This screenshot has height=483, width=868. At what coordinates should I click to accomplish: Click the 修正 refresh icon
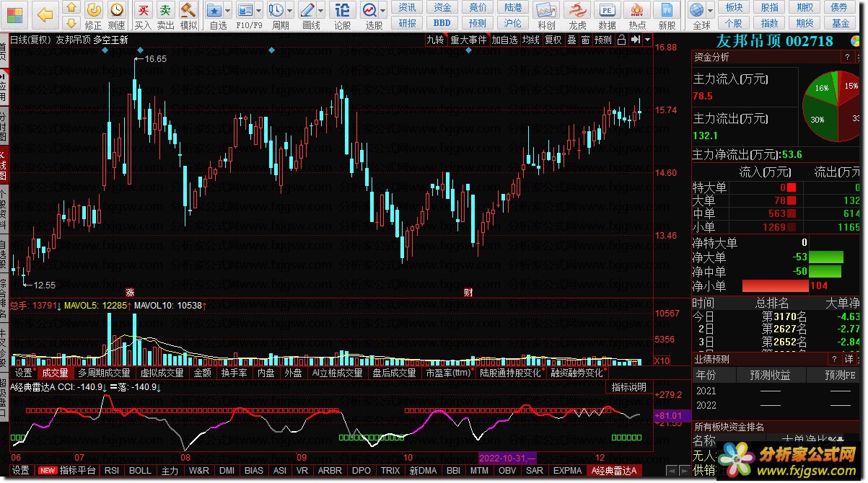[x=94, y=10]
